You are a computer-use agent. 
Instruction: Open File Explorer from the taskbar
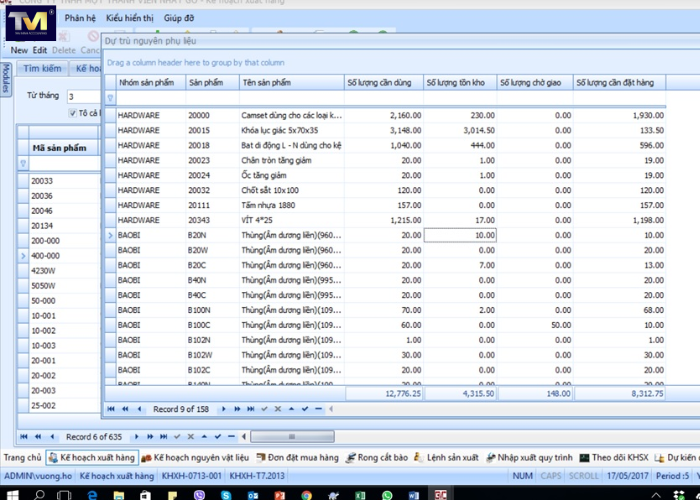119,494
